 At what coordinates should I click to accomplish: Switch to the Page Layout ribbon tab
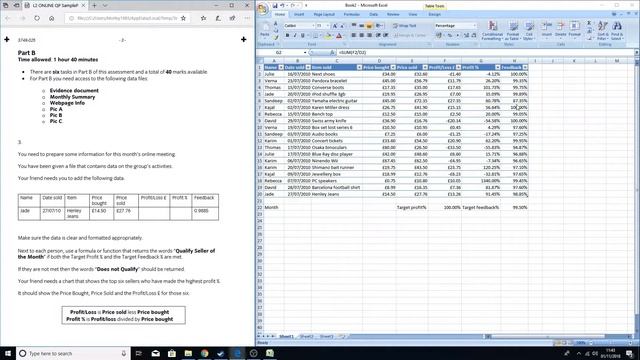pyautogui.click(x=324, y=14)
